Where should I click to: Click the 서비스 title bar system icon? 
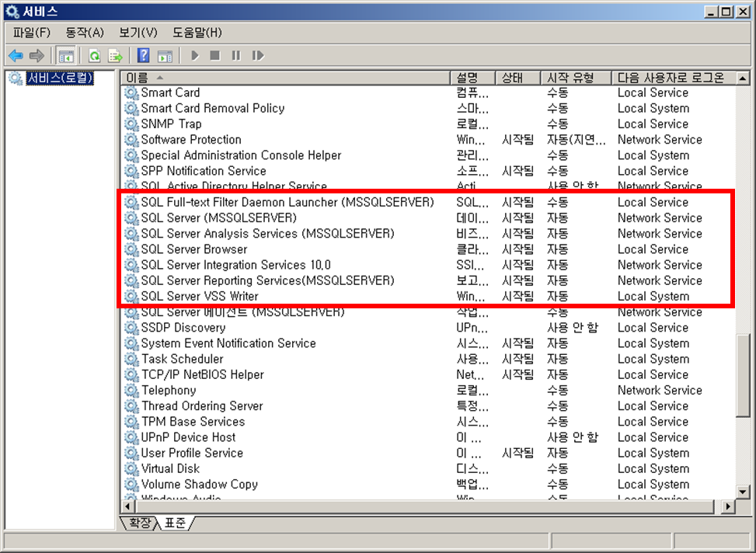[x=12, y=12]
